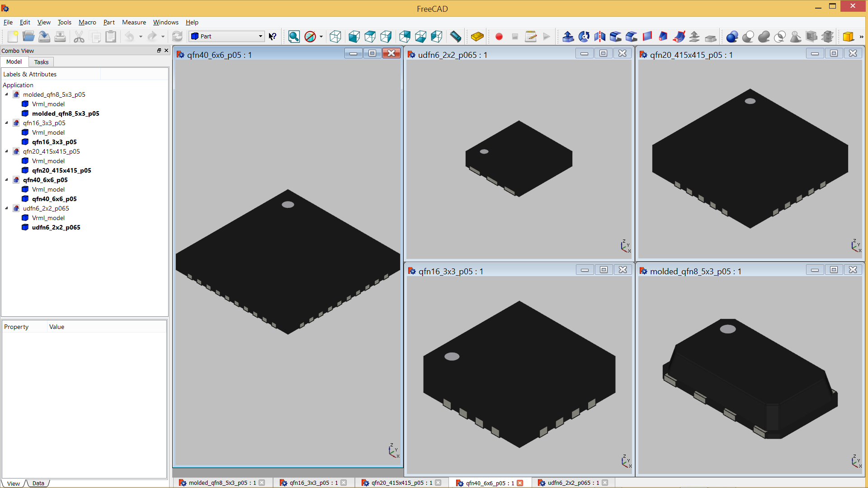This screenshot has width=868, height=488.
Task: Click the What's This help cursor icon
Action: (273, 37)
